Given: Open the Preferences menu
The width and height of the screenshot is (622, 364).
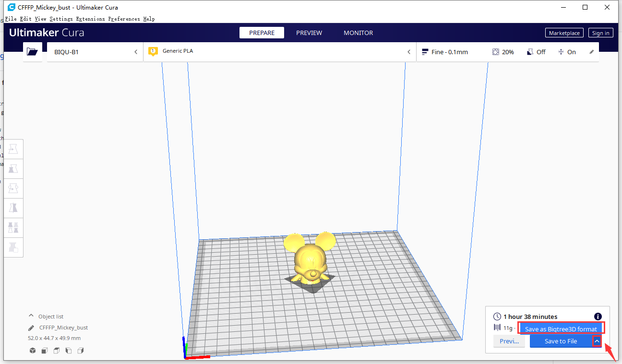Looking at the screenshot, I should 124,19.
